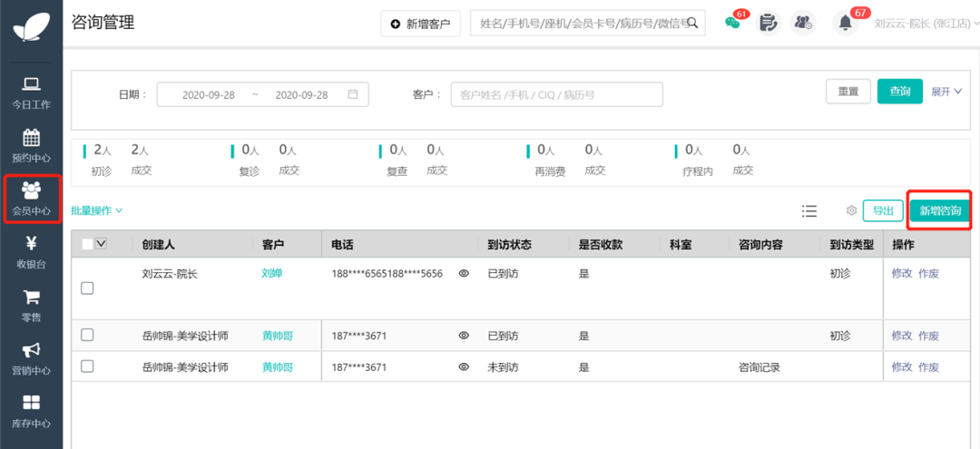Click the notification bell icon
This screenshot has height=449, width=980.
pos(846,24)
